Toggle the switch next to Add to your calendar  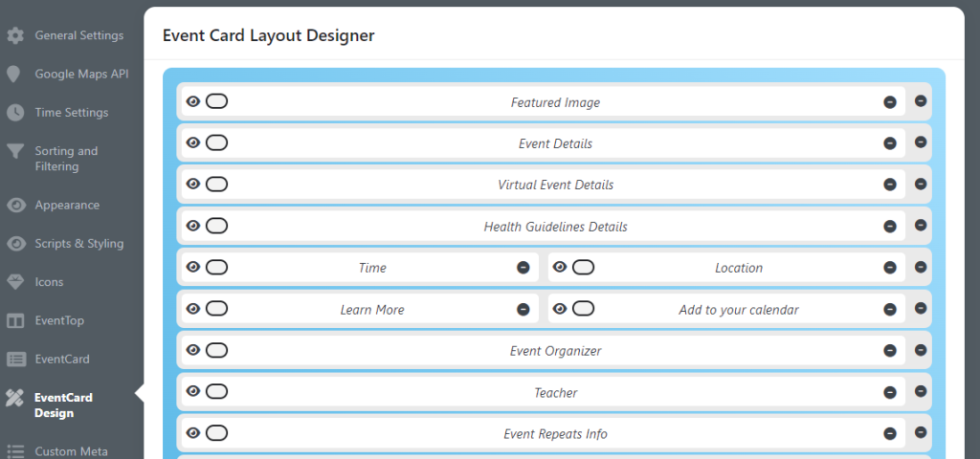[584, 308]
